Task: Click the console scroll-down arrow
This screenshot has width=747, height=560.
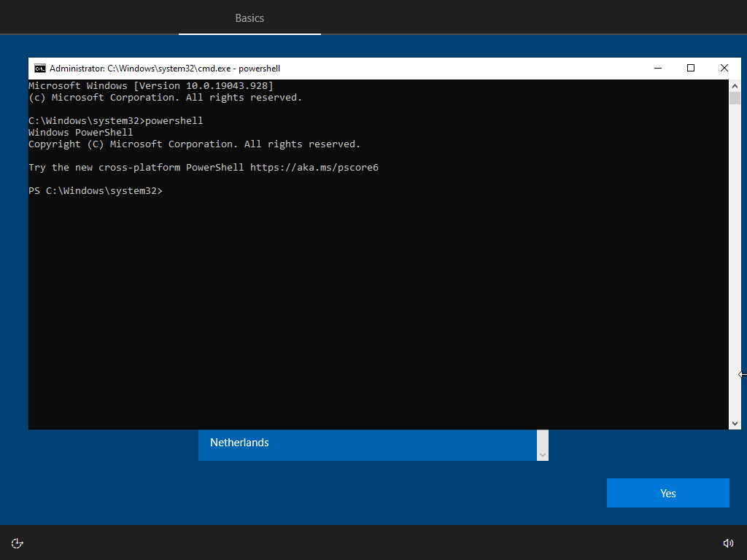Action: (735, 424)
